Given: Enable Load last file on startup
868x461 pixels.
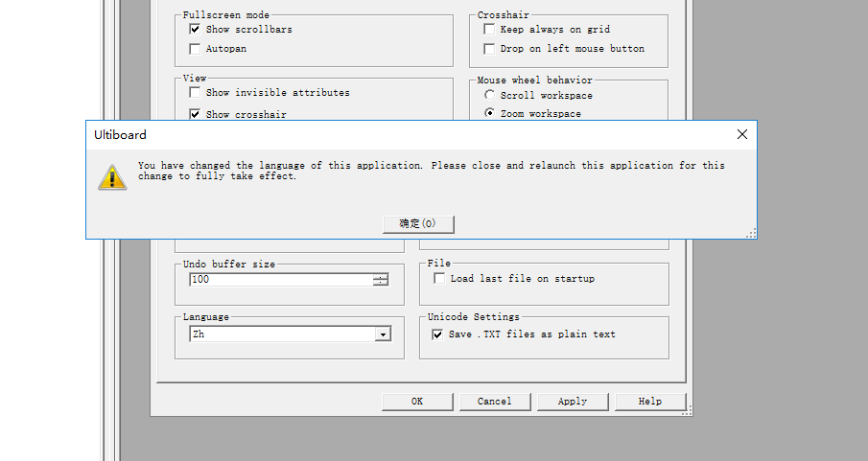Looking at the screenshot, I should pos(439,278).
